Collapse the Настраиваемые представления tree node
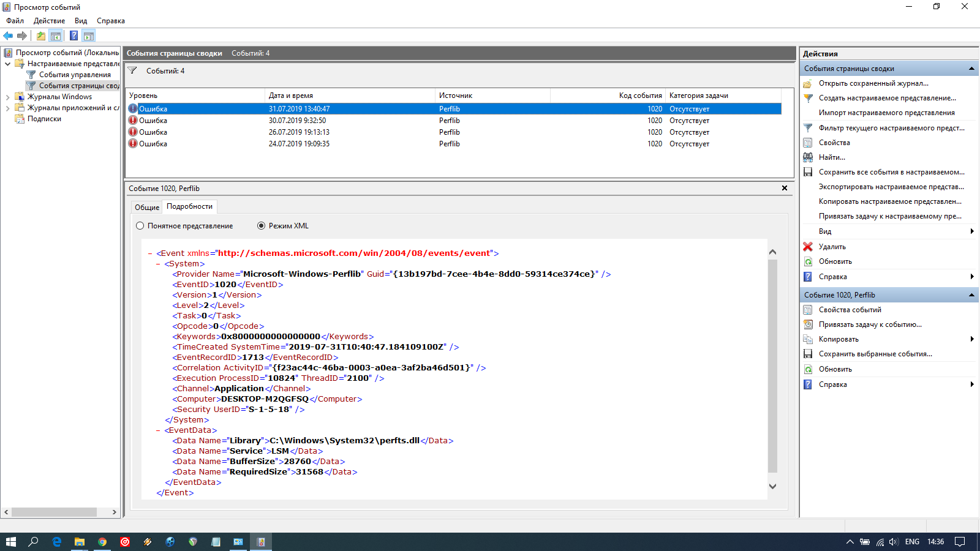This screenshot has height=551, width=980. tap(7, 64)
